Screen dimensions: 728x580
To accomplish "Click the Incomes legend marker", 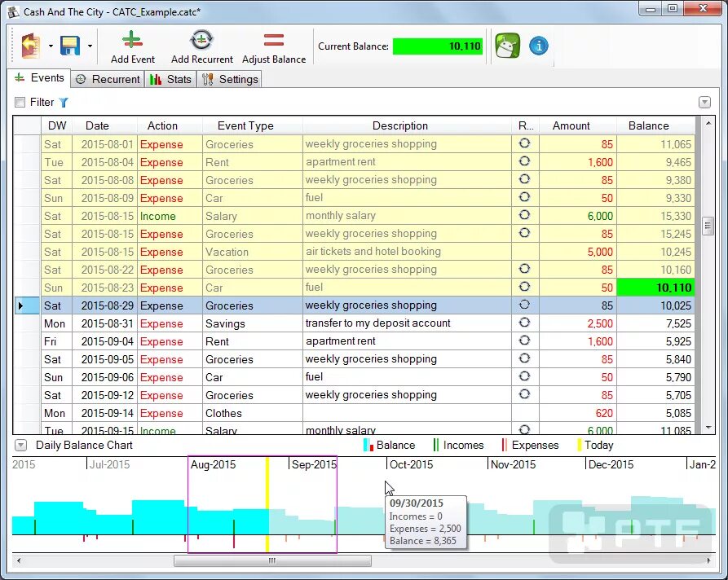I will (435, 445).
